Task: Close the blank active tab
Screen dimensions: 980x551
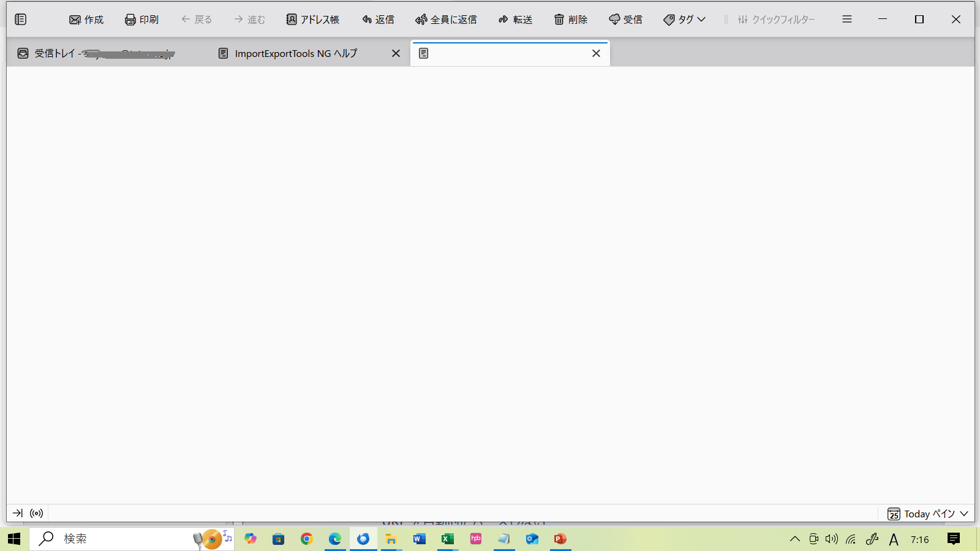Action: [596, 54]
